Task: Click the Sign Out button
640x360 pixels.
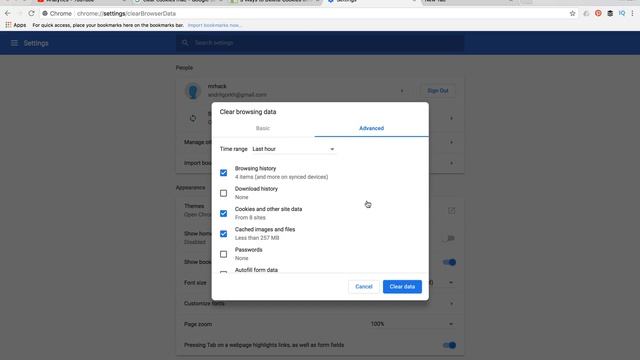Action: click(x=438, y=91)
